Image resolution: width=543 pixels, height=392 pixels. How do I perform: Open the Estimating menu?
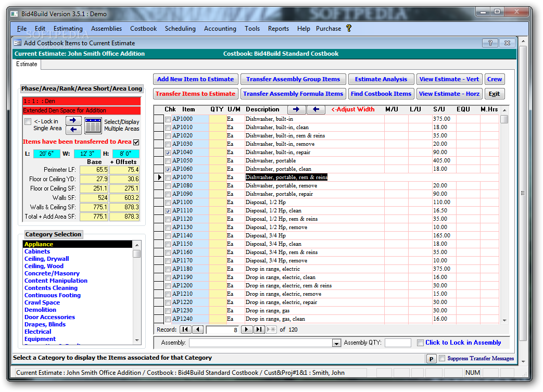pos(68,29)
